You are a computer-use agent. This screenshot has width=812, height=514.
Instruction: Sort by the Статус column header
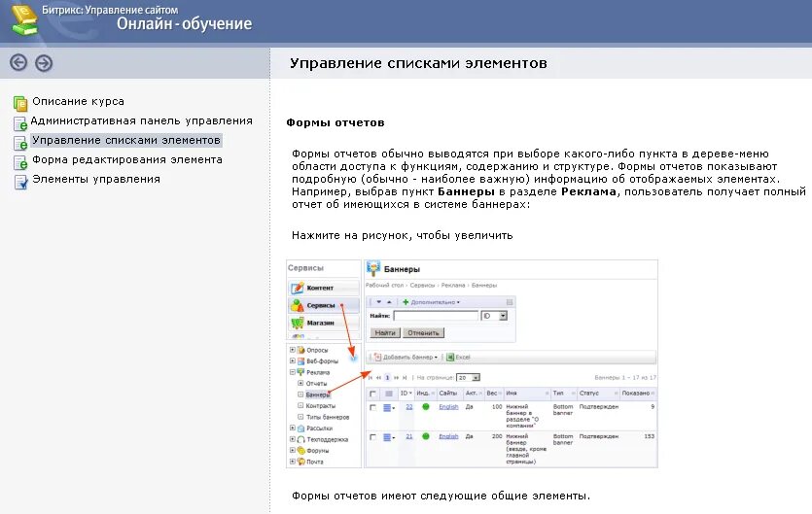tap(598, 394)
